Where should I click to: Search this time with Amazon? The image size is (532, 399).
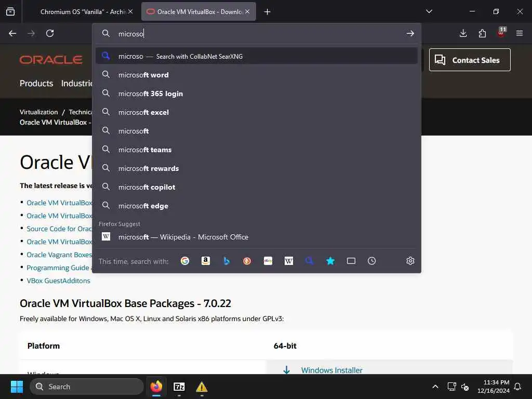[x=206, y=261]
